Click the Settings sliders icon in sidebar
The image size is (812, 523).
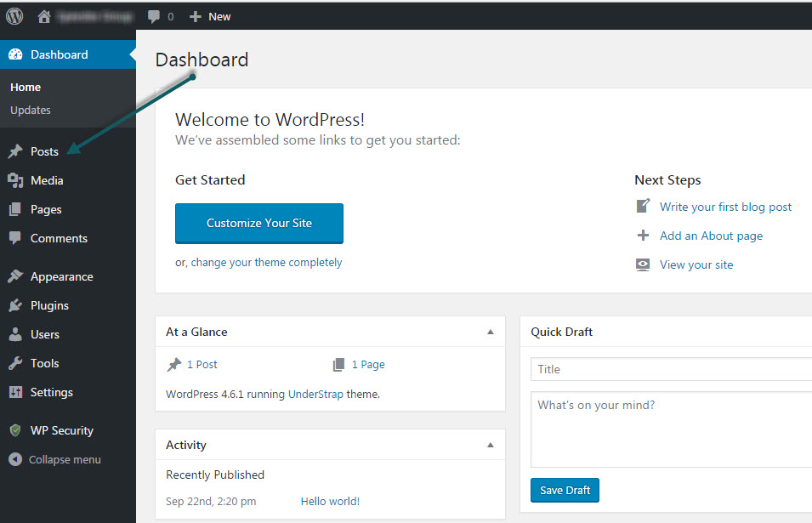[x=15, y=393]
